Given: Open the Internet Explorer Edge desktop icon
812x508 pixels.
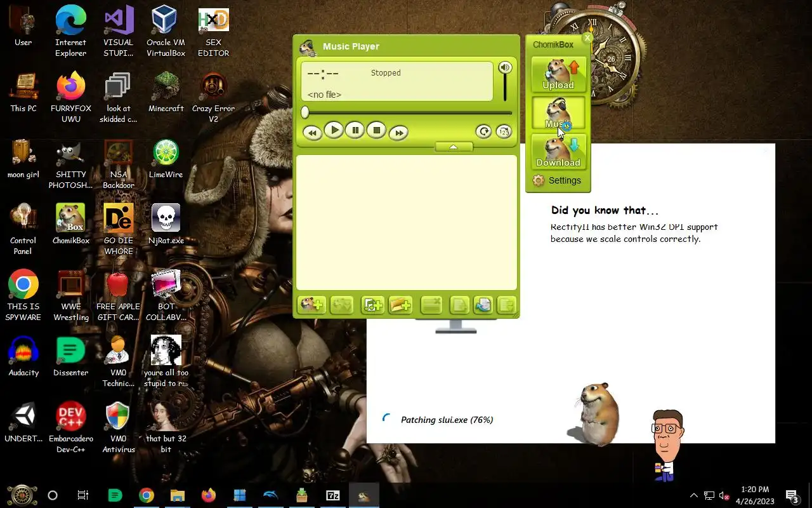Looking at the screenshot, I should click(x=71, y=31).
